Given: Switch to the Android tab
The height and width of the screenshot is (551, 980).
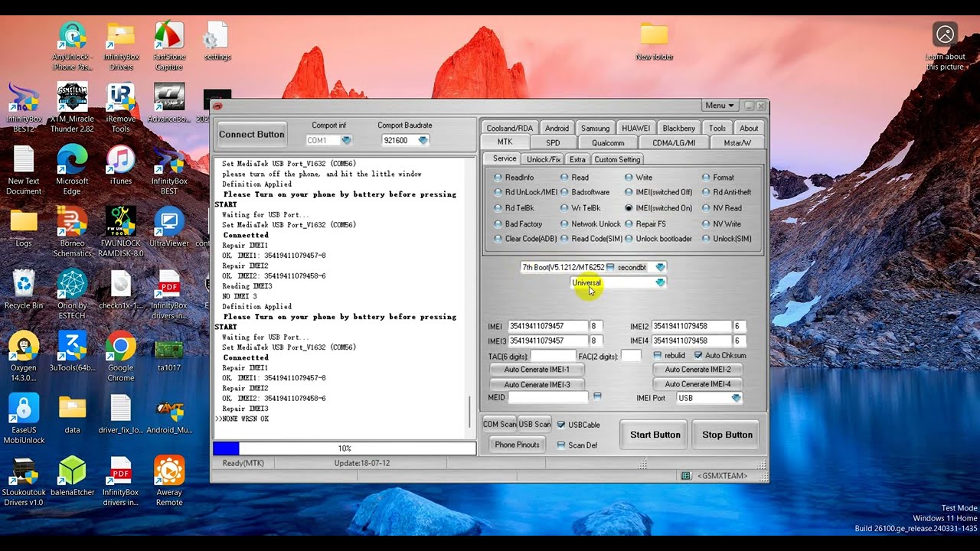Looking at the screenshot, I should (557, 129).
